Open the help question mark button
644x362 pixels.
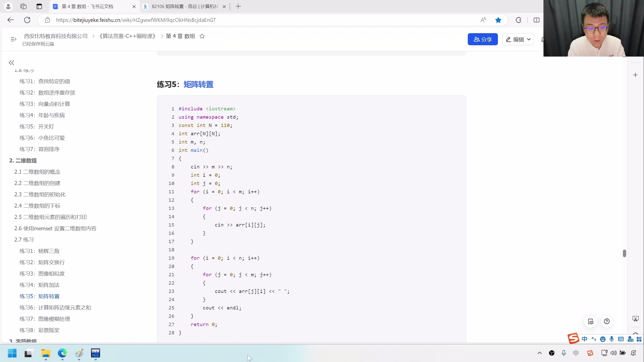point(607,321)
